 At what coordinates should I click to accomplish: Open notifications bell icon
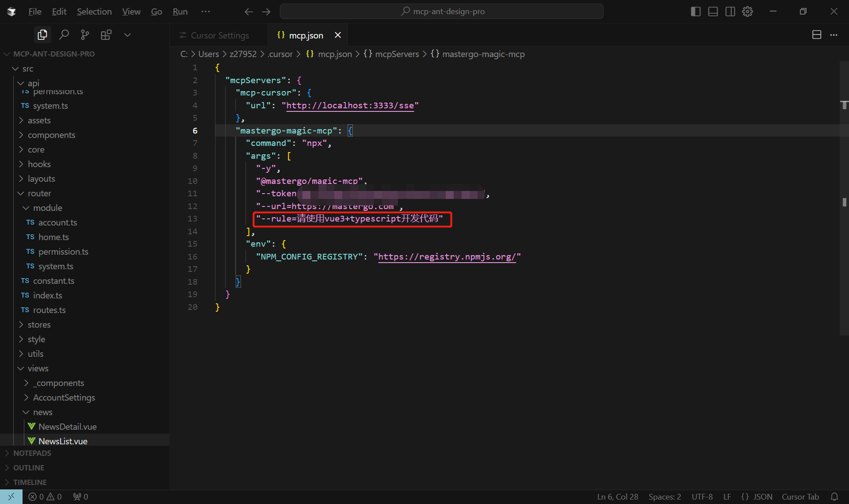coord(834,497)
